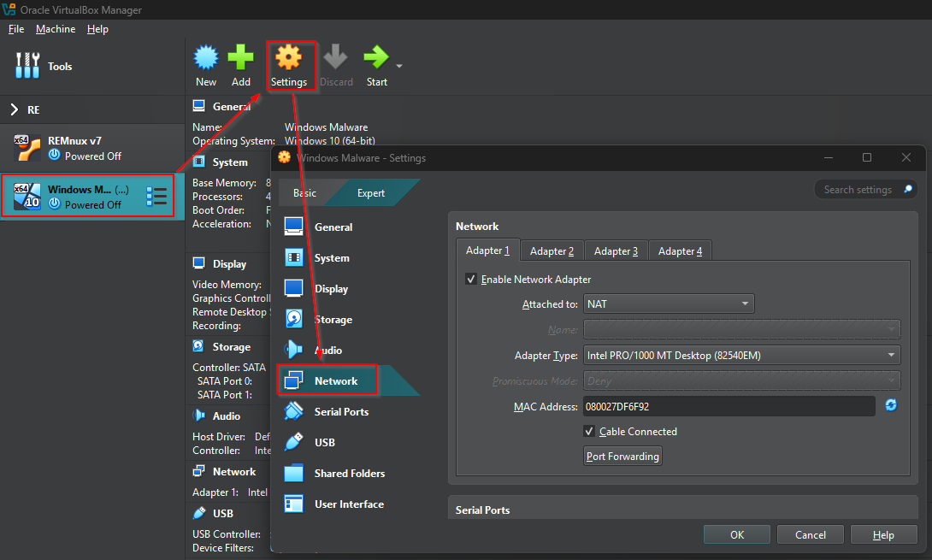Select the Adapter 4 tab

680,251
